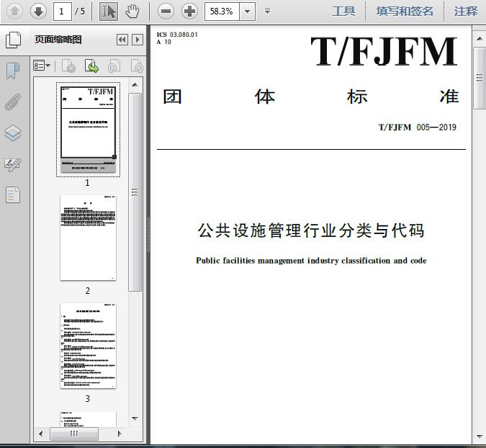Screen dimensions: 486x448
Task: Zoom out with the minus button
Action: tap(166, 11)
